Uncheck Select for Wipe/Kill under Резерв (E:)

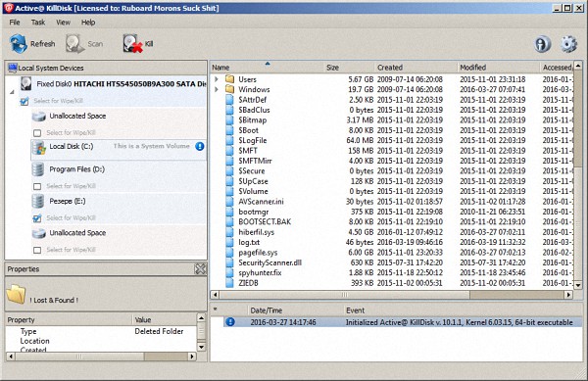(37, 218)
